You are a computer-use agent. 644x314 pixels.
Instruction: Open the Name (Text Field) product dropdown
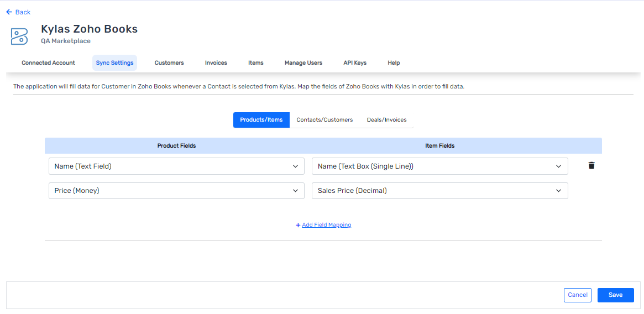(176, 166)
